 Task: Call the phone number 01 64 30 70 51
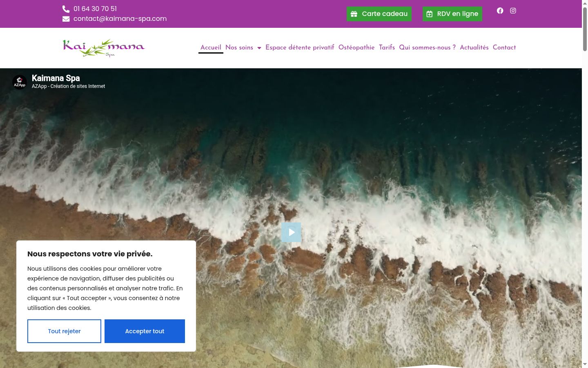[95, 9]
